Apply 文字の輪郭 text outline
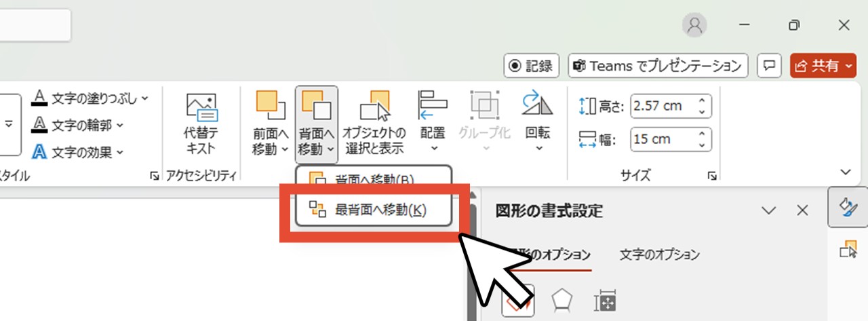868x321 pixels. (x=73, y=126)
